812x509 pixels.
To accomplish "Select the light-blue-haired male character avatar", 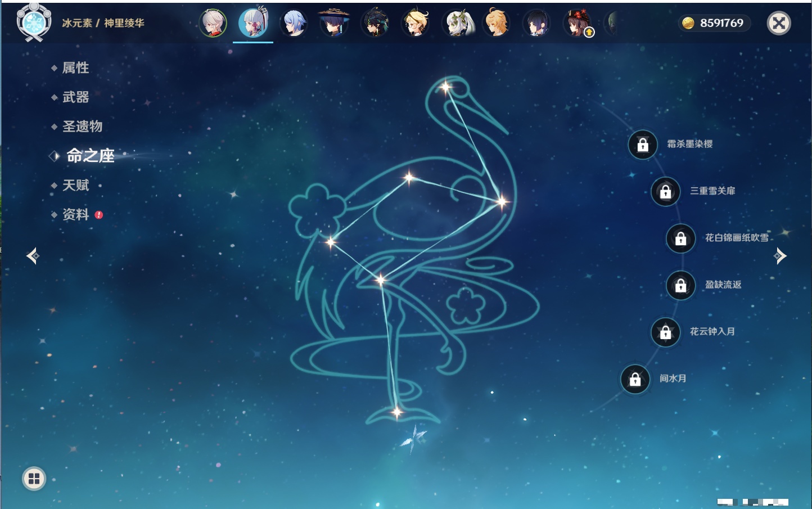I will pos(294,23).
